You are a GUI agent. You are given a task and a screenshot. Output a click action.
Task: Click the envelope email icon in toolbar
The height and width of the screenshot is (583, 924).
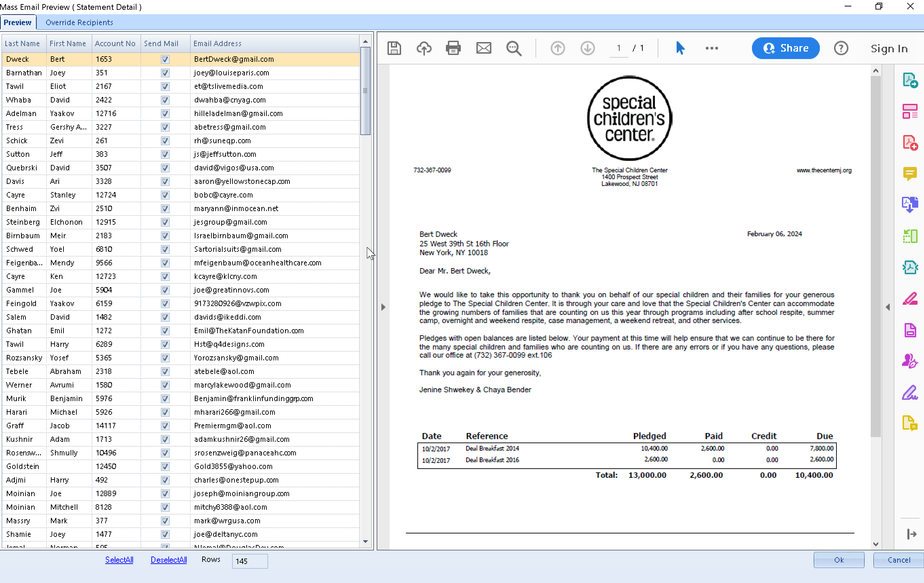click(484, 49)
